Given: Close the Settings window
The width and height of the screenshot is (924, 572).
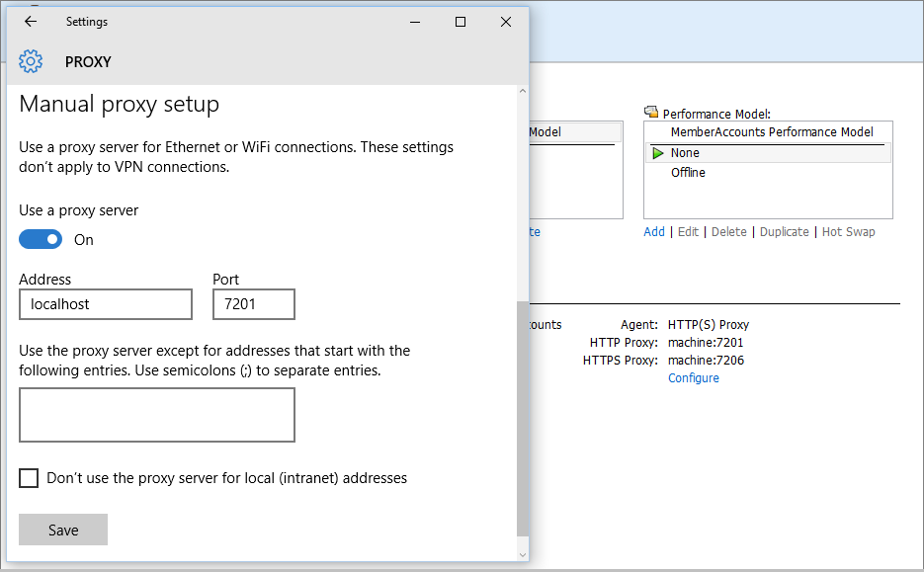Looking at the screenshot, I should 506,22.
